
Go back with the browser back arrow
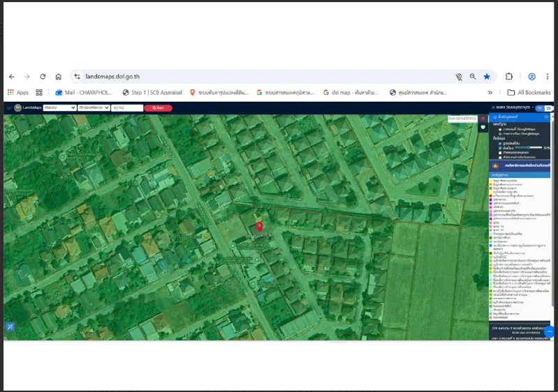click(x=12, y=77)
